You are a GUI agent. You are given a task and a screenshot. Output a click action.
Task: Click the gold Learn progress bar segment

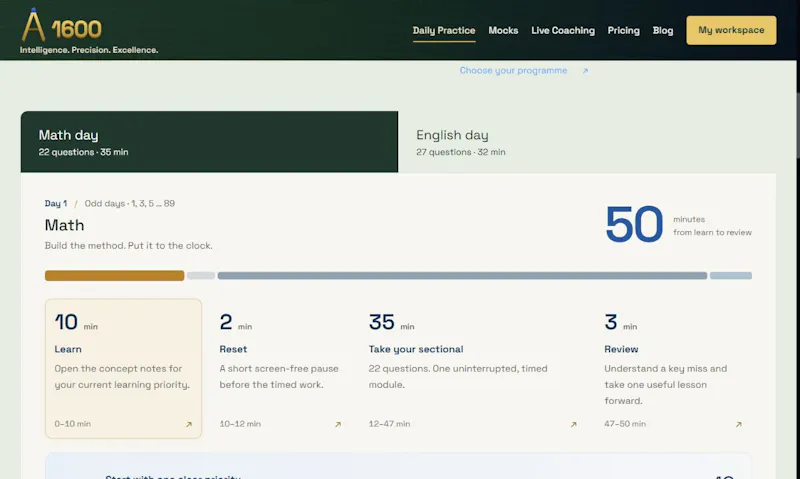click(x=114, y=275)
